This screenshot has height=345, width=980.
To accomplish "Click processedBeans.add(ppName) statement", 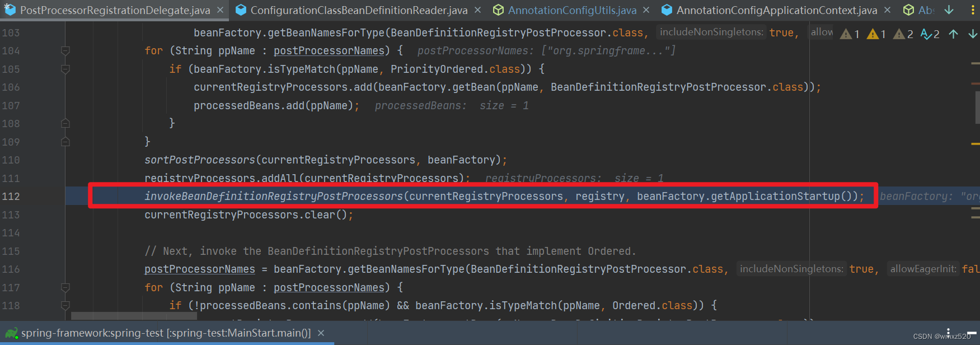I will (276, 106).
